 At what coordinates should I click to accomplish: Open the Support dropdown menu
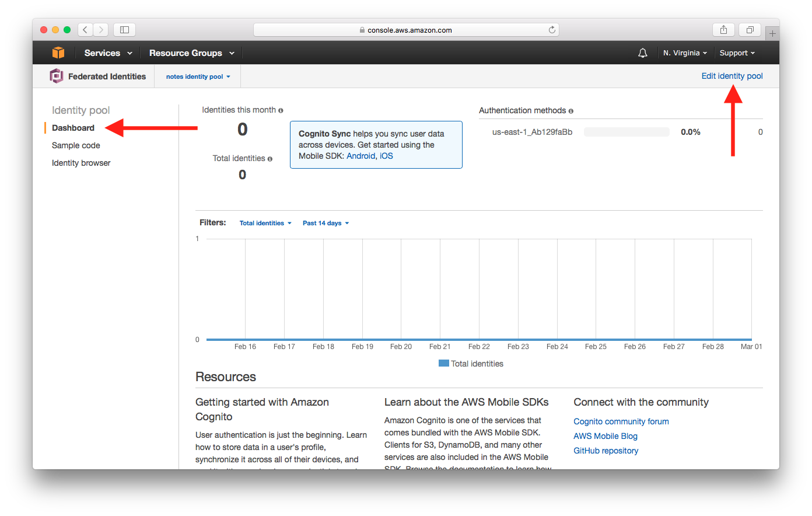(737, 53)
